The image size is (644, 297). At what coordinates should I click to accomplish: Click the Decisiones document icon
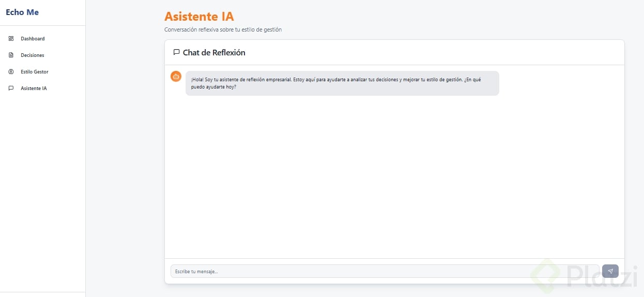(x=11, y=55)
